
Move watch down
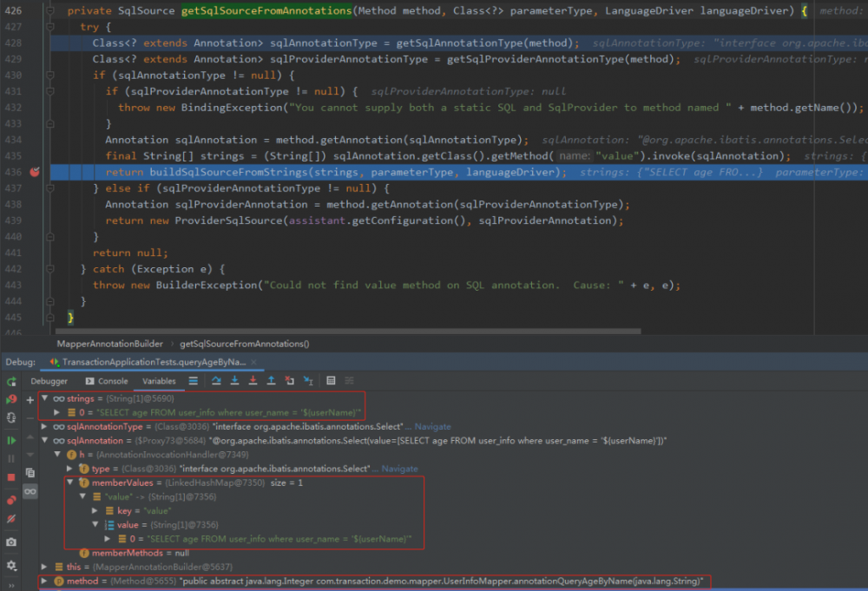pos(30,455)
